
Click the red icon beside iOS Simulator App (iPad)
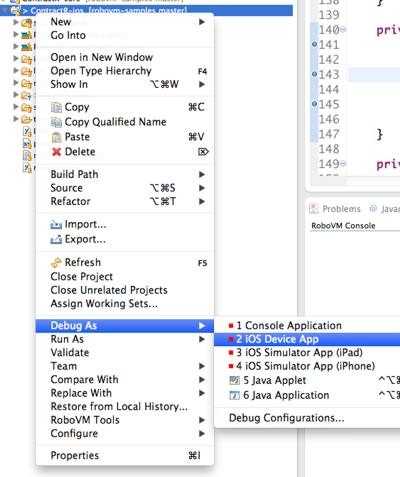coord(231,353)
